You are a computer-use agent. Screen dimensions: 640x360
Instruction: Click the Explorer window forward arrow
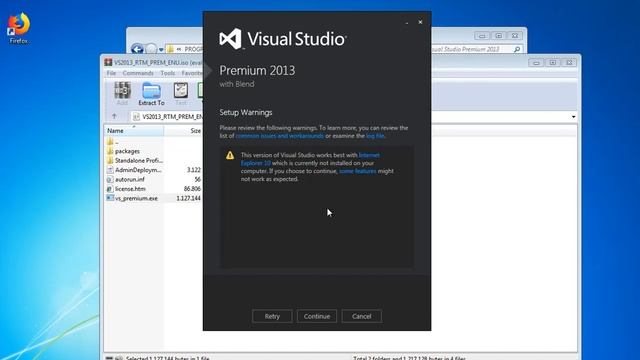[151, 49]
